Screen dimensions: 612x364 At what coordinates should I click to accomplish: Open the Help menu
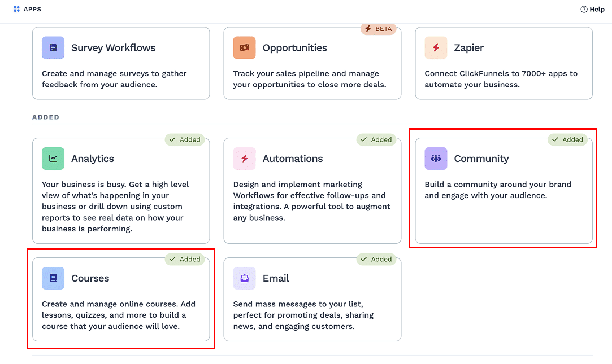tap(592, 9)
